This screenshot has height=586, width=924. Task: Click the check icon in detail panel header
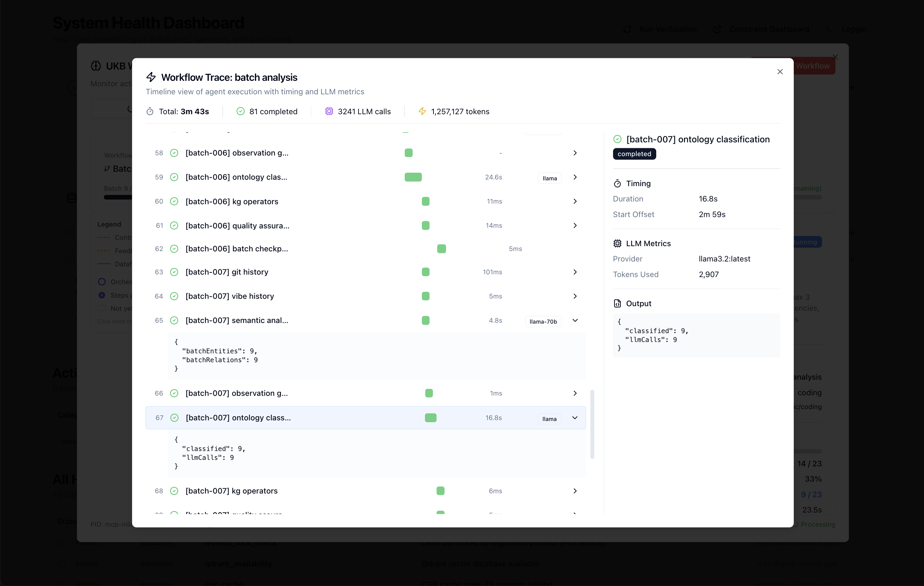(x=617, y=139)
